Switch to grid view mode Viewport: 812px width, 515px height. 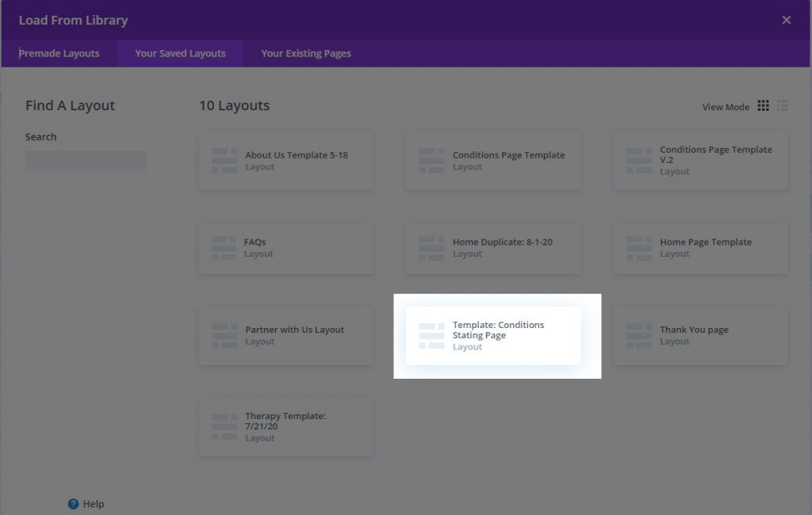[763, 105]
